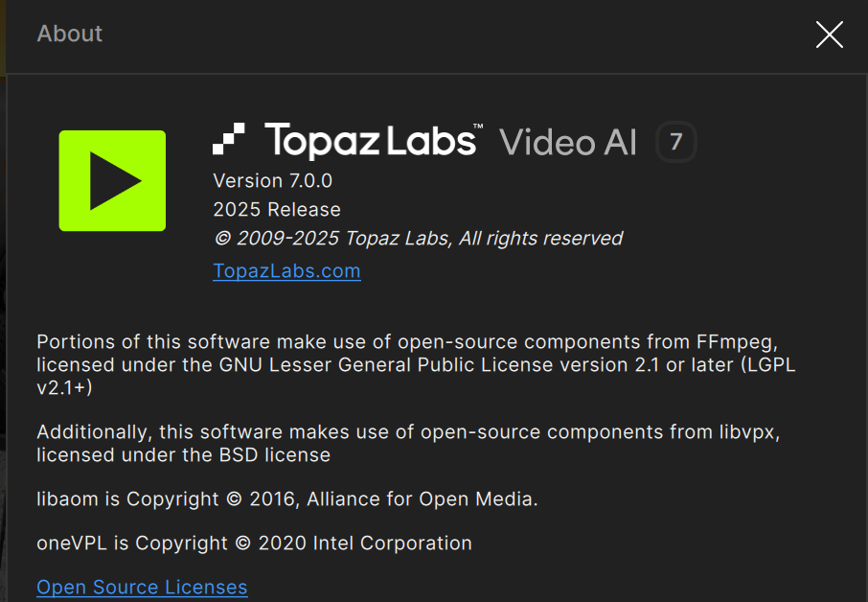
Task: Close the About dialog with the X
Action: [x=830, y=35]
